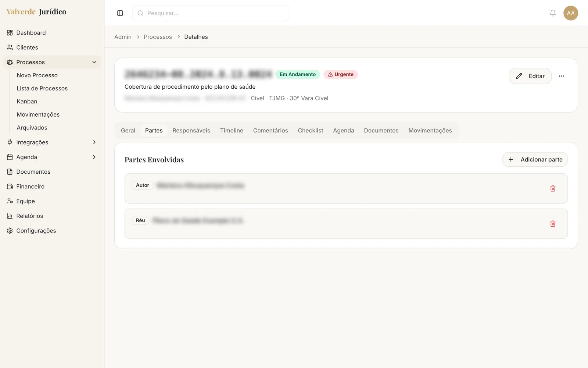588x368 pixels.
Task: Open the Timeline tab
Action: click(x=232, y=131)
